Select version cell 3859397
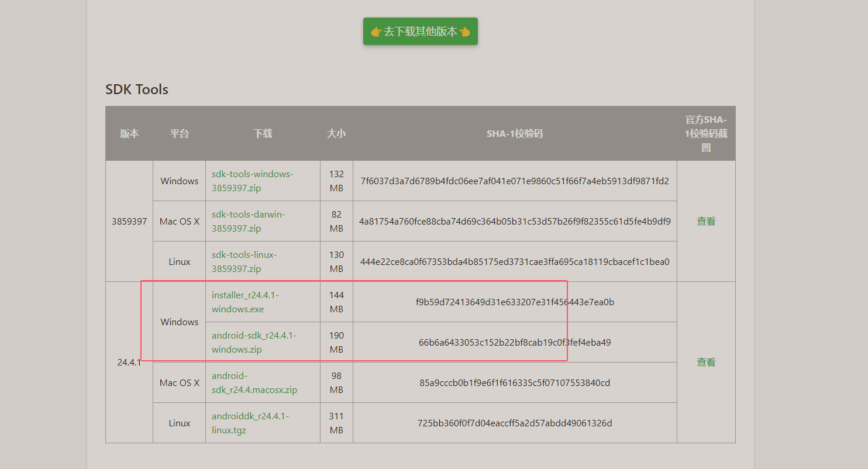 tap(129, 221)
